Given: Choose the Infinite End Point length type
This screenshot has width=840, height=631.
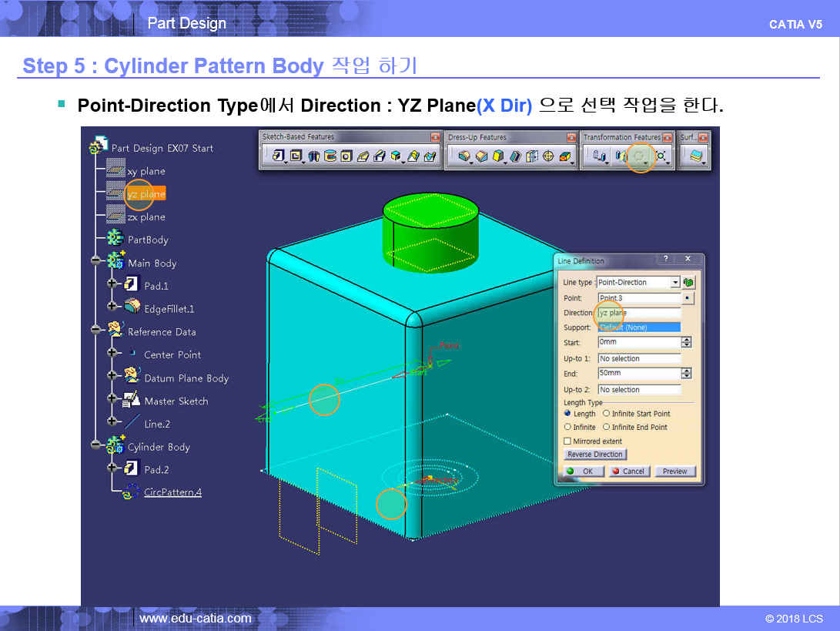Looking at the screenshot, I should tap(607, 427).
